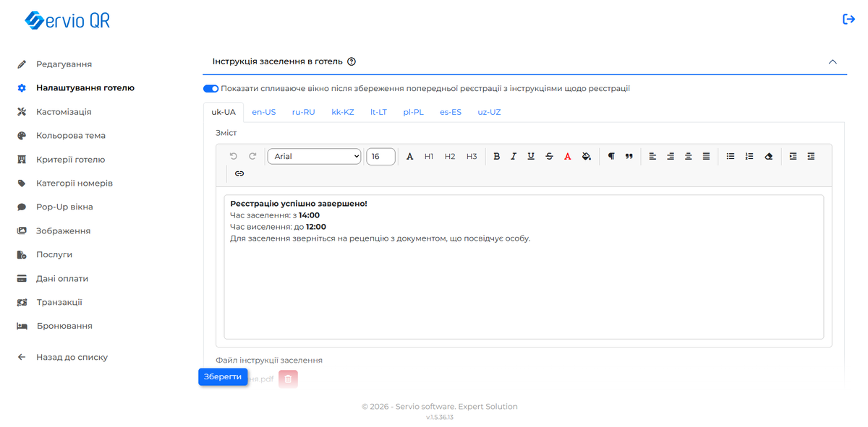Image resolution: width=868 pixels, height=427 pixels.
Task: Click the bold check-out time 12:00
Action: tap(316, 227)
